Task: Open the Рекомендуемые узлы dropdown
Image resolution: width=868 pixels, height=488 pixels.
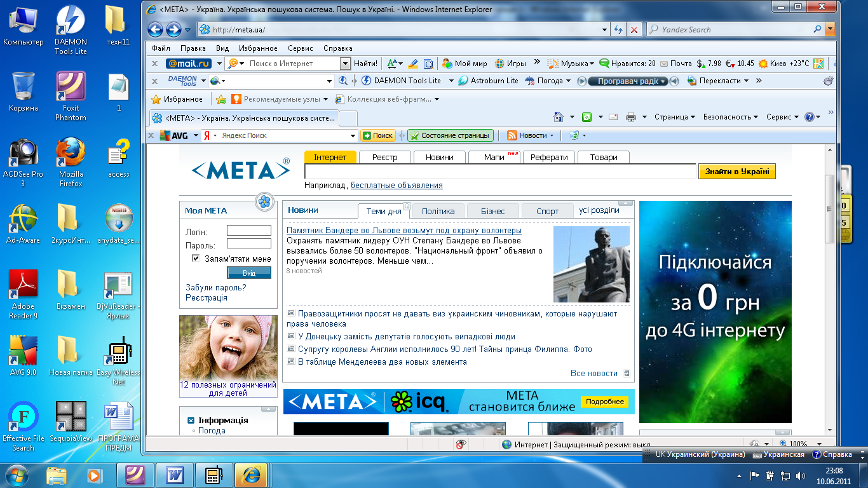Action: pos(326,99)
